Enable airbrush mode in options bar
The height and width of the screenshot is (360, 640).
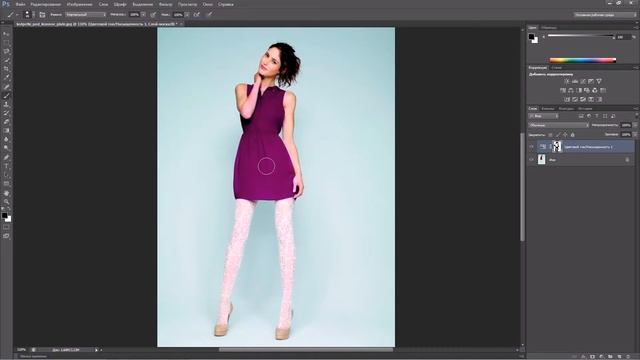197,15
